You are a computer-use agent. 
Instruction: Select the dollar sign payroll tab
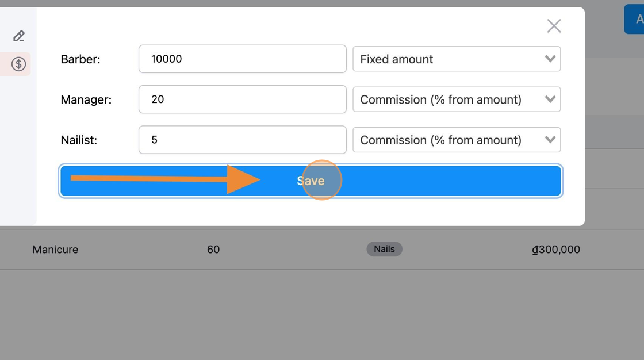tap(18, 64)
